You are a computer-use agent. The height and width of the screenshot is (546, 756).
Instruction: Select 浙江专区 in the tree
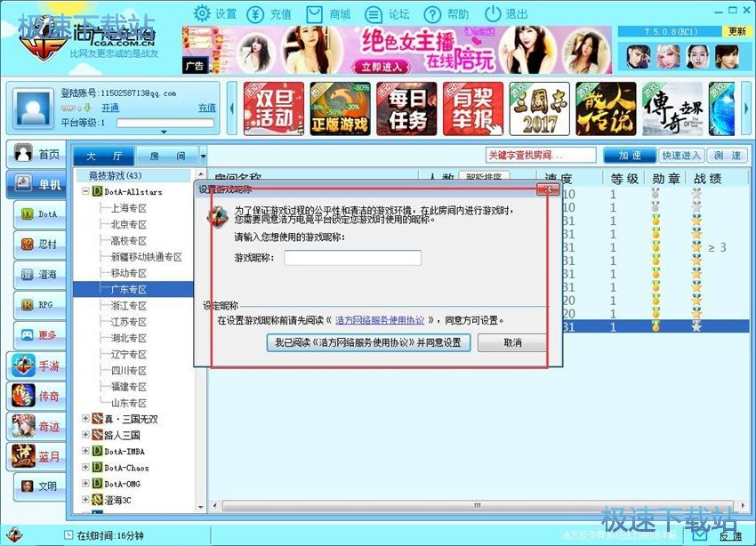129,306
